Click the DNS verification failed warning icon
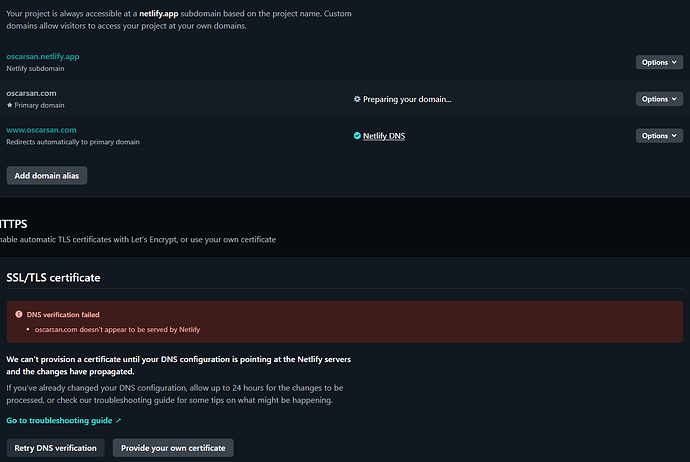Screen dimensions: 690x462 coord(18,314)
